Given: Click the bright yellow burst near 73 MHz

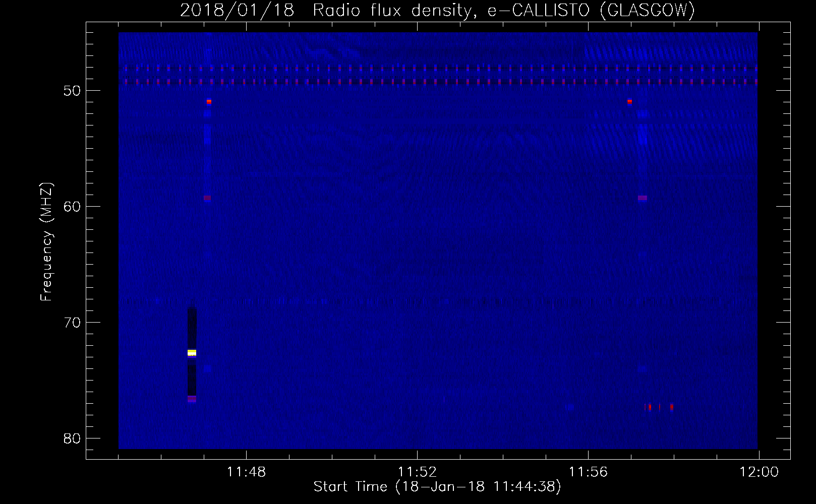Looking at the screenshot, I should pos(192,352).
